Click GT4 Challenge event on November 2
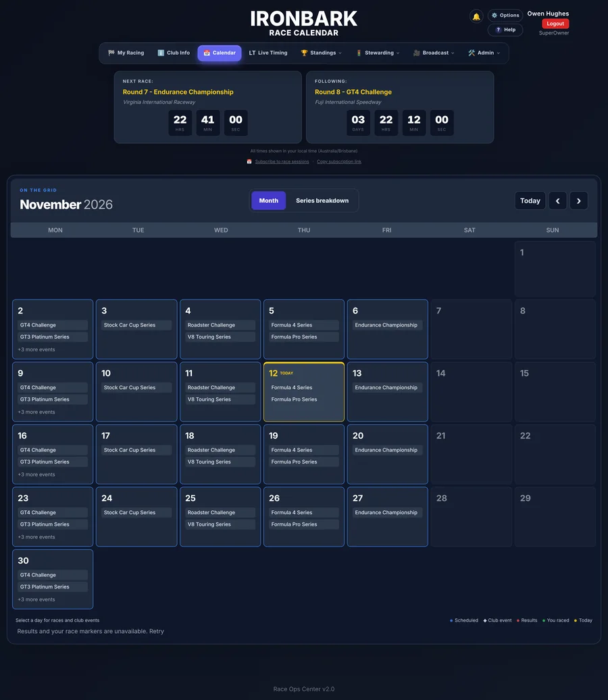 tap(53, 325)
